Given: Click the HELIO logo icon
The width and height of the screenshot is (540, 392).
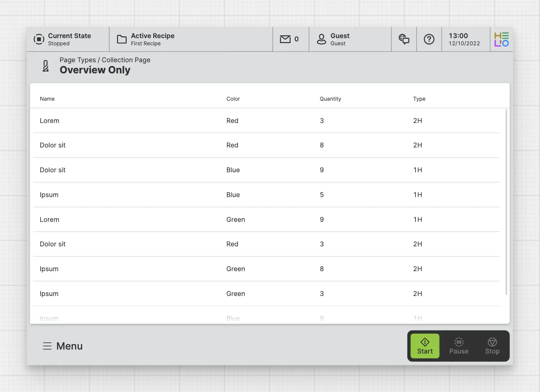Looking at the screenshot, I should click(502, 39).
